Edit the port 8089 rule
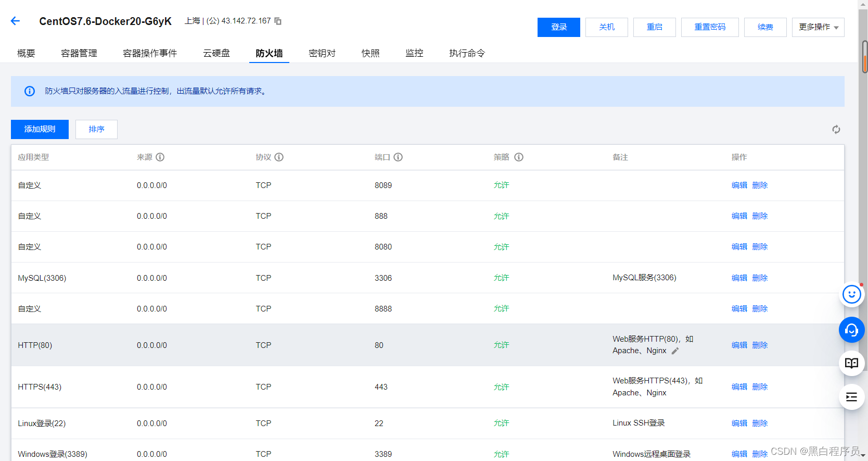 coord(739,185)
